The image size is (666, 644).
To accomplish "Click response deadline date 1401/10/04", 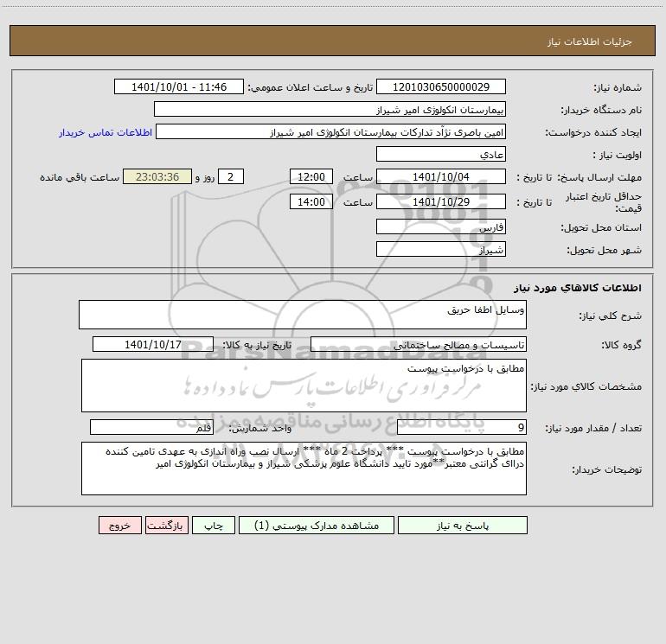I will pos(441,176).
